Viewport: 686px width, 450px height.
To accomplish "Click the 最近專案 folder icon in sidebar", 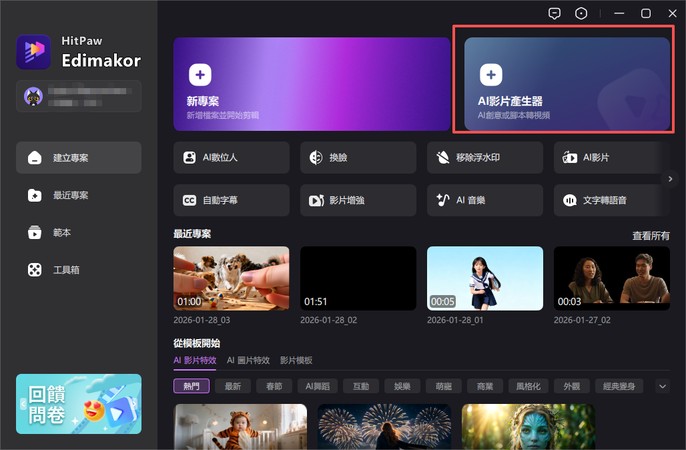I will point(35,195).
